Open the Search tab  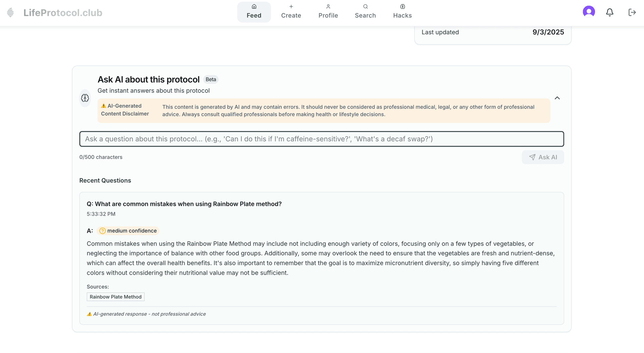(x=365, y=12)
